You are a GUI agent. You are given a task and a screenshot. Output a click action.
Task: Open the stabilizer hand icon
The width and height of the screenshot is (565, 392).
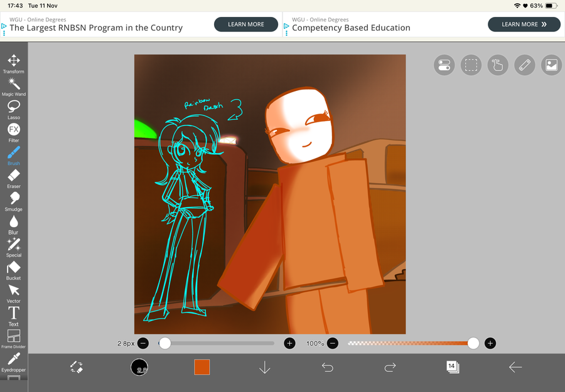[498, 65]
